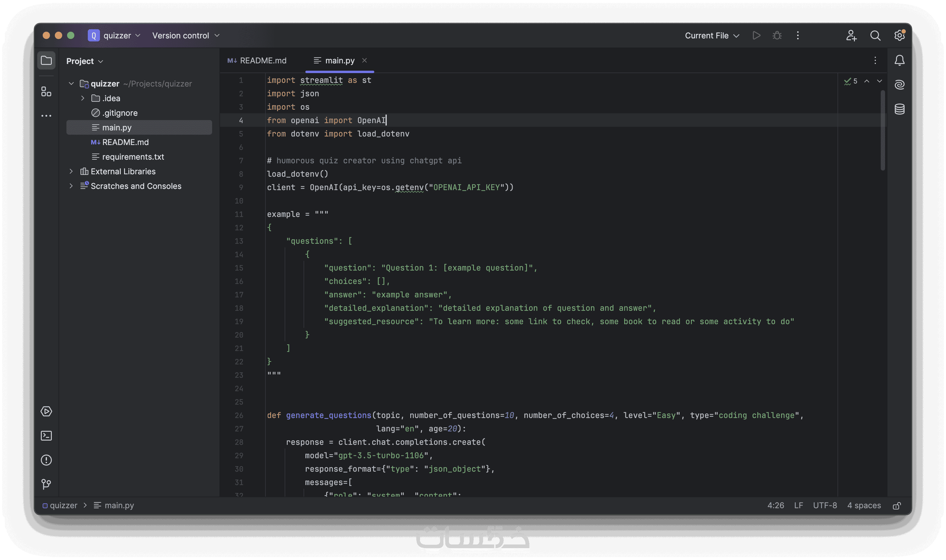
Task: Open Services run tool window icon
Action: coord(46,411)
